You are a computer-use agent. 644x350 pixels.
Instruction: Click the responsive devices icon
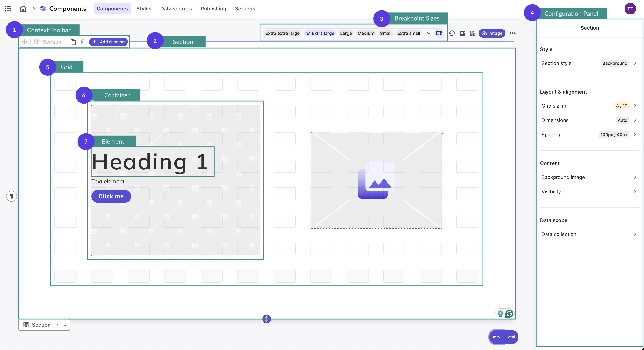[x=439, y=33]
